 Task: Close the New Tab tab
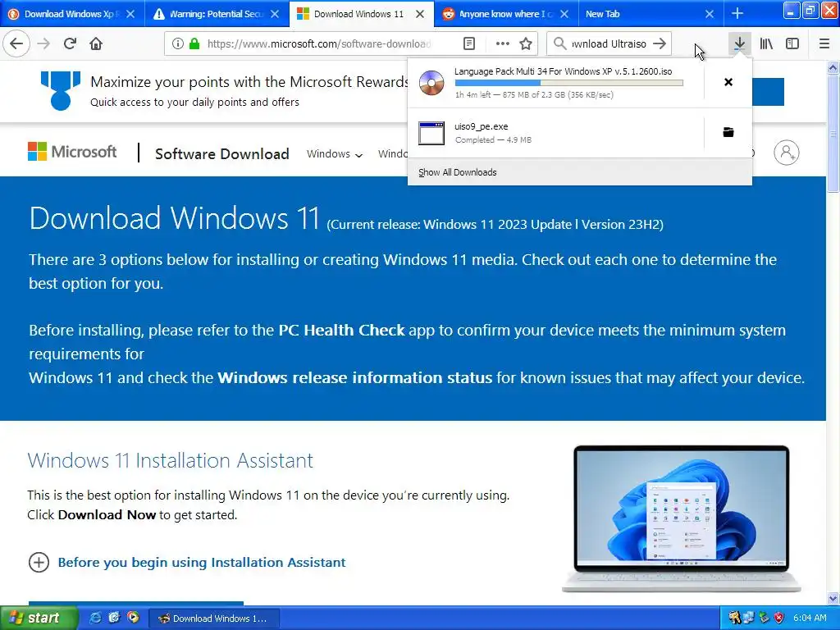click(710, 14)
